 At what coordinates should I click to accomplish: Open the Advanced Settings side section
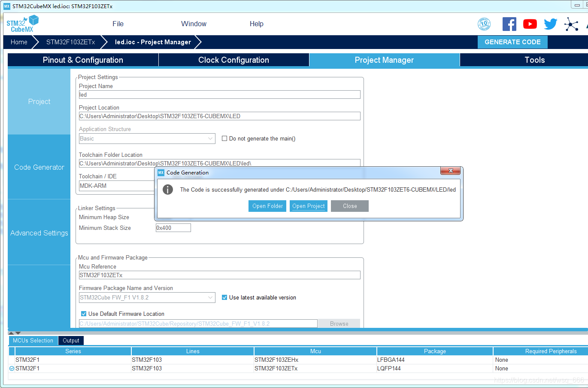click(39, 233)
